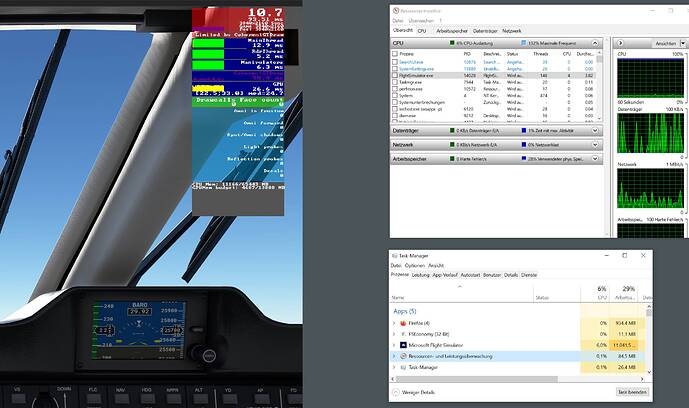Check the FlightSimulator.exe process checkbox
Image resolution: width=689 pixels, height=408 pixels.
pos(395,74)
